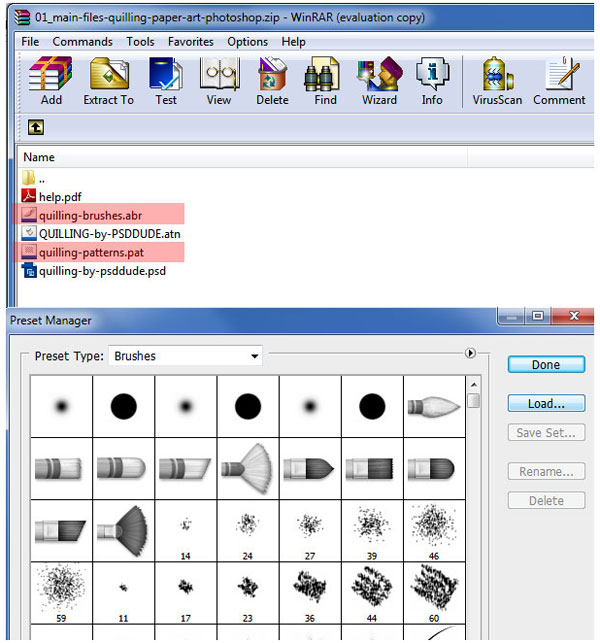Show archive Info
This screenshot has height=643, width=600.
pyautogui.click(x=432, y=81)
